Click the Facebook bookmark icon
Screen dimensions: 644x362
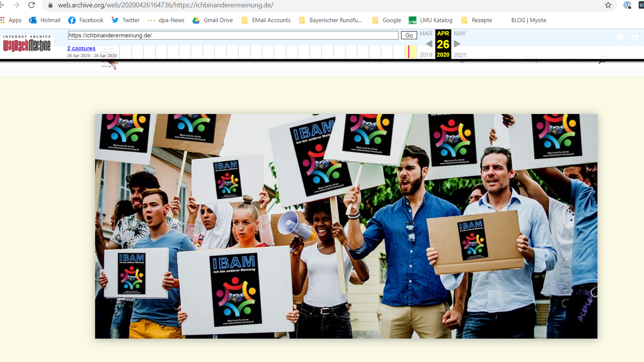pos(72,20)
